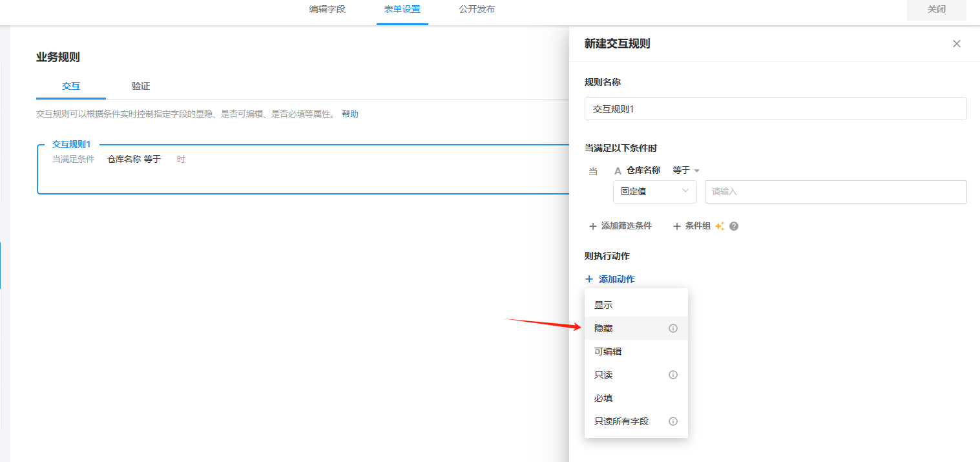This screenshot has width=980, height=462.
Task: Select 隐藏 from the action menu
Action: [603, 328]
